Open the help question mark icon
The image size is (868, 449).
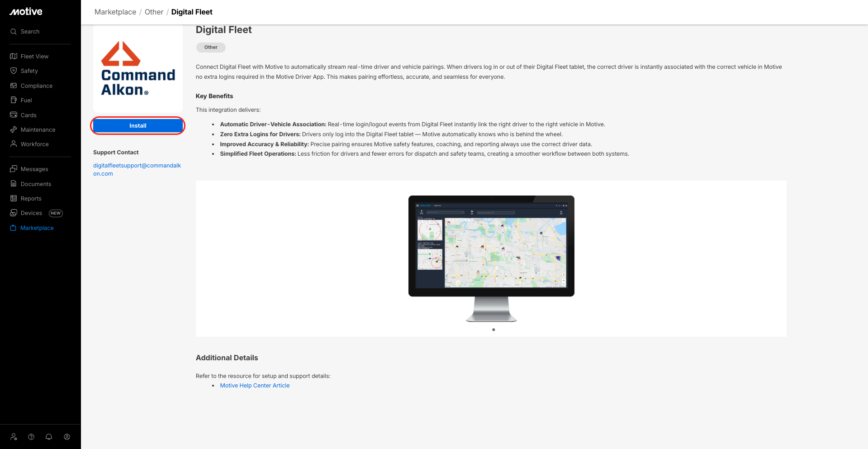click(x=31, y=437)
